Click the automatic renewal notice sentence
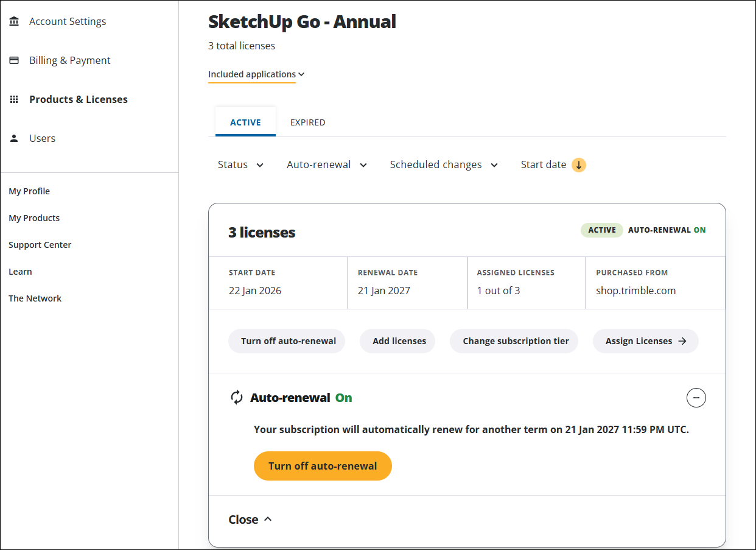This screenshot has height=550, width=756. tap(472, 429)
